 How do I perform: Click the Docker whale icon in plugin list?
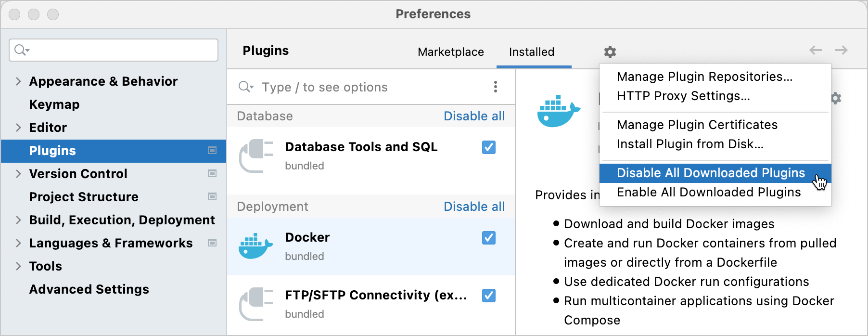(x=255, y=246)
